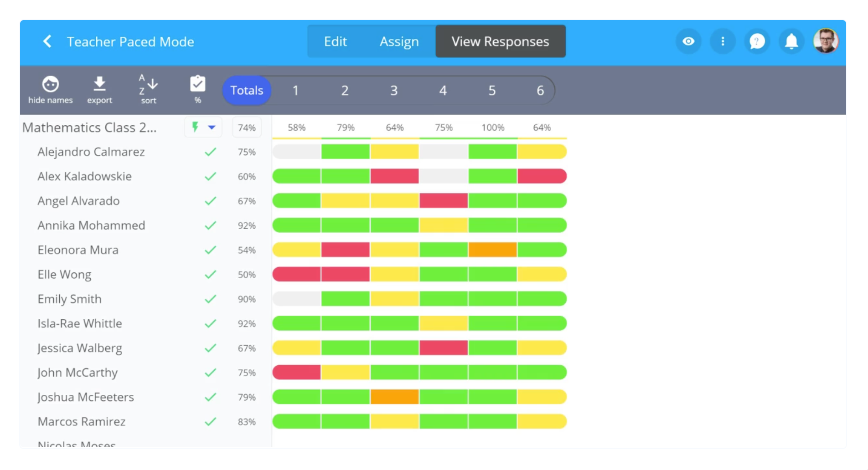Image resolution: width=868 pixels, height=470 pixels.
Task: Click the hide names face icon
Action: pos(50,85)
